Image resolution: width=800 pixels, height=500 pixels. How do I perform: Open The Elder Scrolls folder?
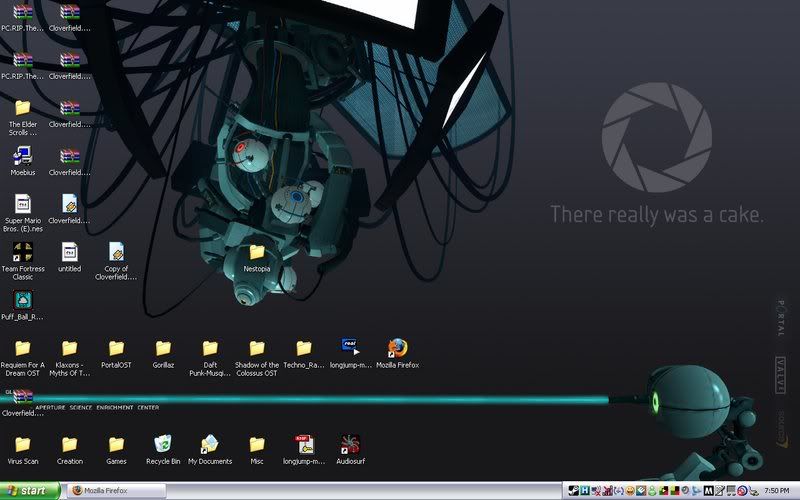point(23,108)
